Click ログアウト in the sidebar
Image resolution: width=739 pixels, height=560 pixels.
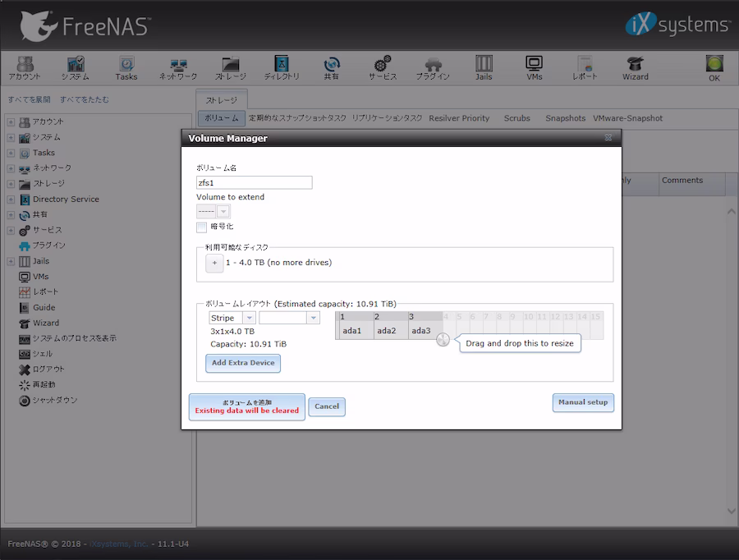[x=48, y=370]
